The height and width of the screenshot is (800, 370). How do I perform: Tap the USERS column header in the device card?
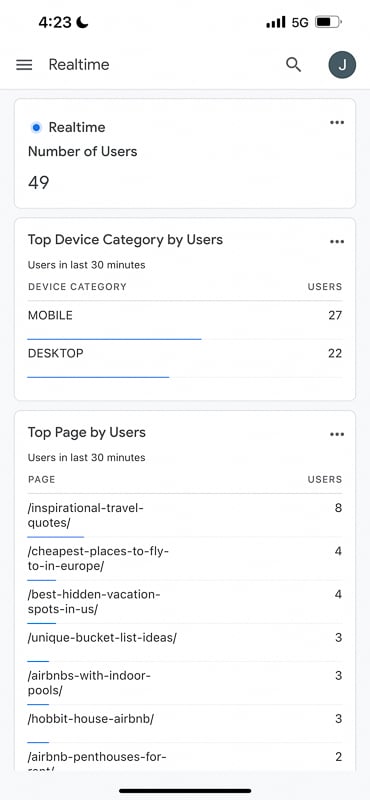[x=325, y=287]
